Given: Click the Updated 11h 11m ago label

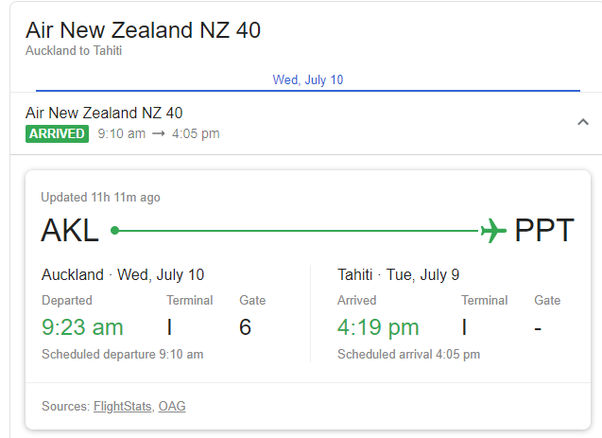Looking at the screenshot, I should pyautogui.click(x=101, y=197).
